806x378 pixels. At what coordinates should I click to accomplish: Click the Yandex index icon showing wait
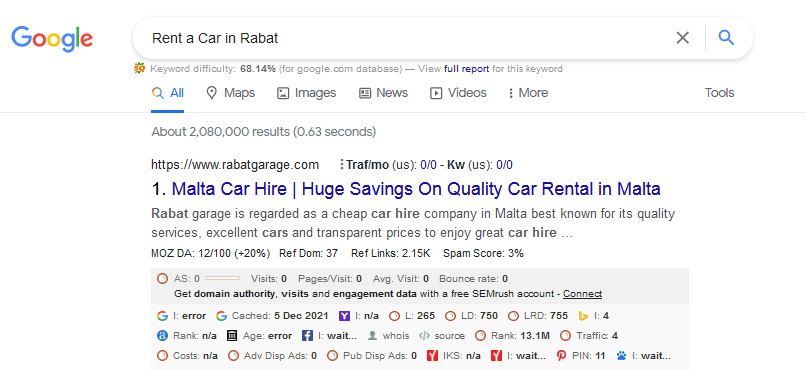click(x=497, y=355)
